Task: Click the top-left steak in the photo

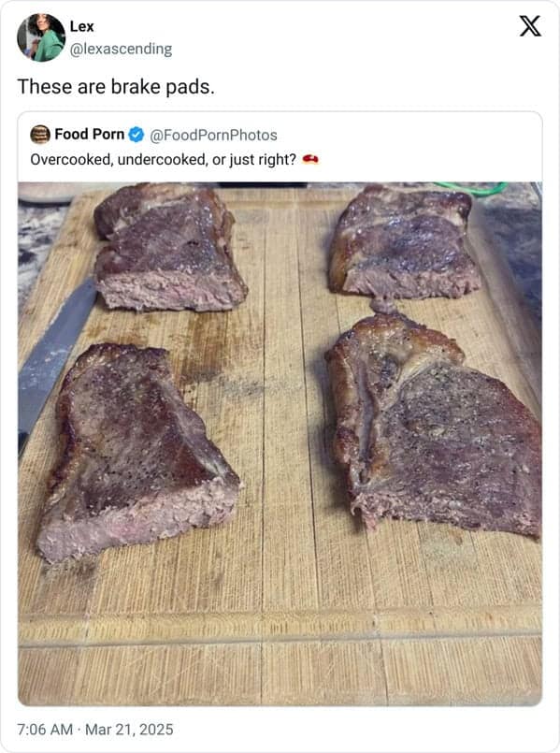Action: [x=168, y=248]
